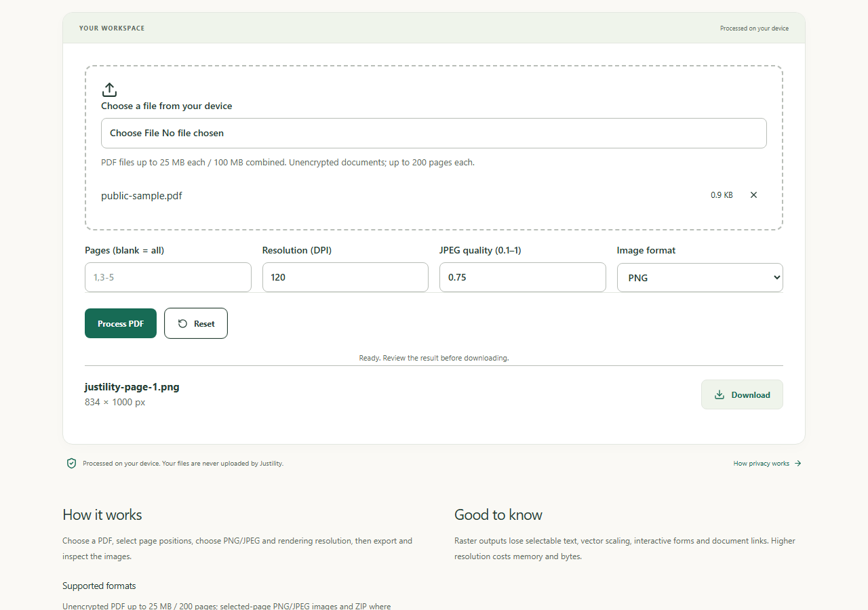Focus the Pages (blank = all) field
868x610 pixels.
tap(168, 277)
